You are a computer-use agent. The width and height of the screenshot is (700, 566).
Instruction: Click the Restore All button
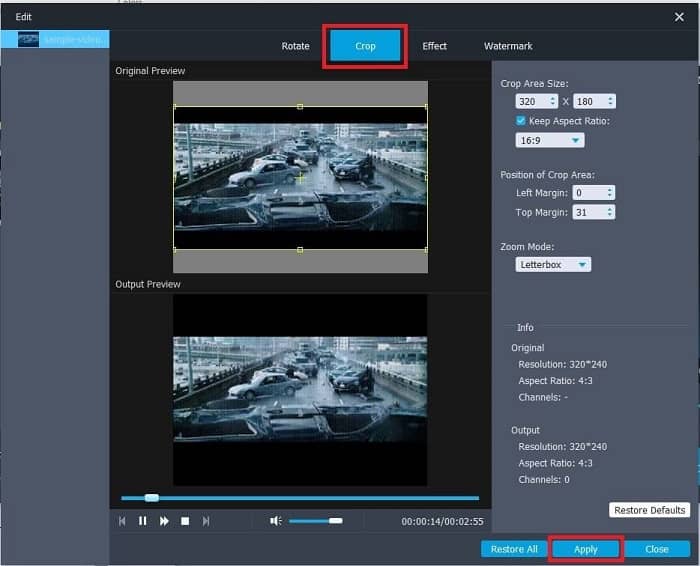[x=514, y=549]
